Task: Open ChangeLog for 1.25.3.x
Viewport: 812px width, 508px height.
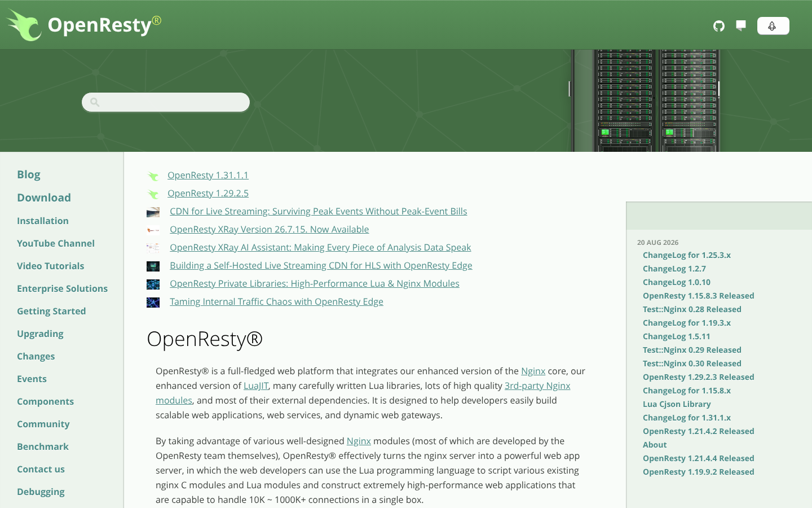Action: point(687,255)
